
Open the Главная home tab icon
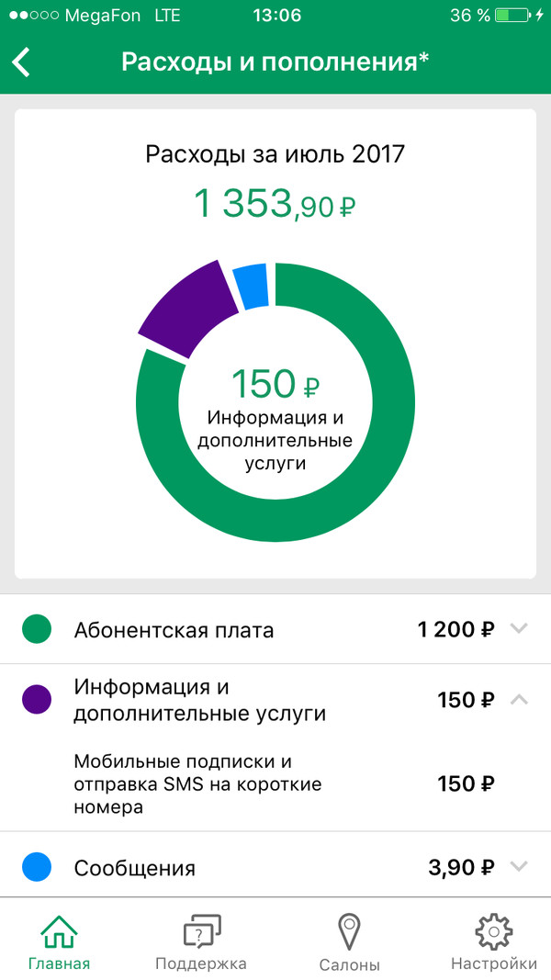[59, 932]
